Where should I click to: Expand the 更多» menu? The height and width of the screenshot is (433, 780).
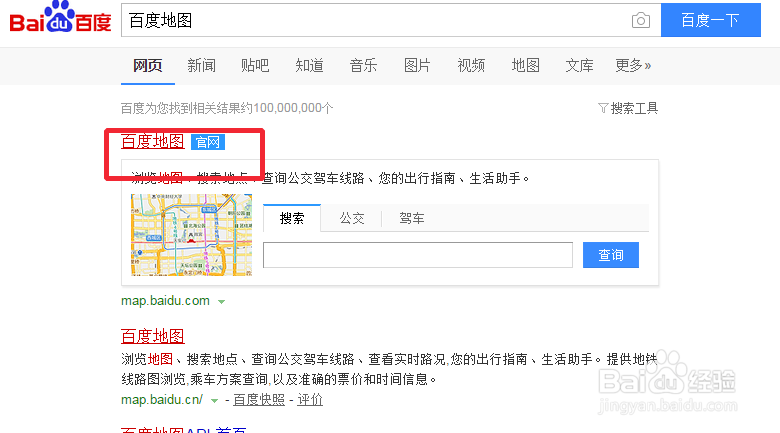click(633, 65)
